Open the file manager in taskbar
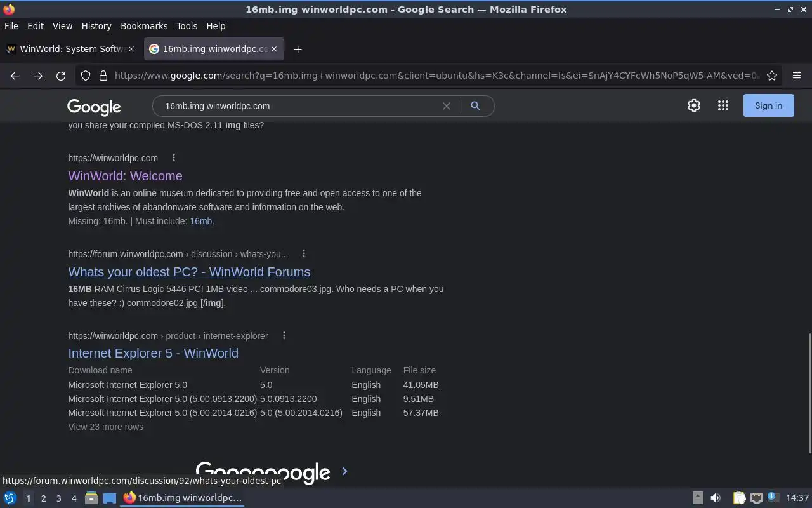812x508 pixels. [x=91, y=498]
